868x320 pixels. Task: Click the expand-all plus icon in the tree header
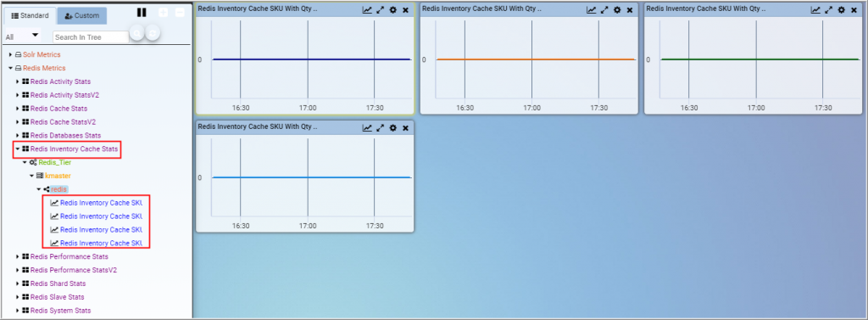(164, 13)
